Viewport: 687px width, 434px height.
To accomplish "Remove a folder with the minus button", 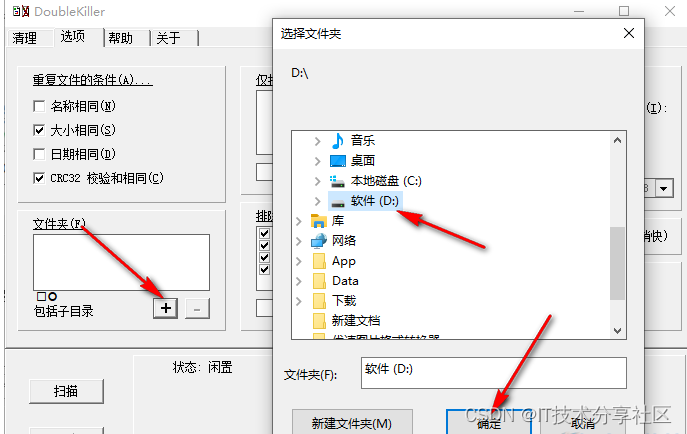I will 197,309.
